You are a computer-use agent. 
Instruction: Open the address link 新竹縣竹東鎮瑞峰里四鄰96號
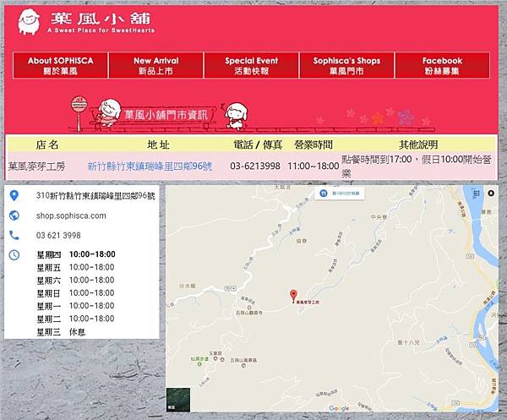point(150,166)
